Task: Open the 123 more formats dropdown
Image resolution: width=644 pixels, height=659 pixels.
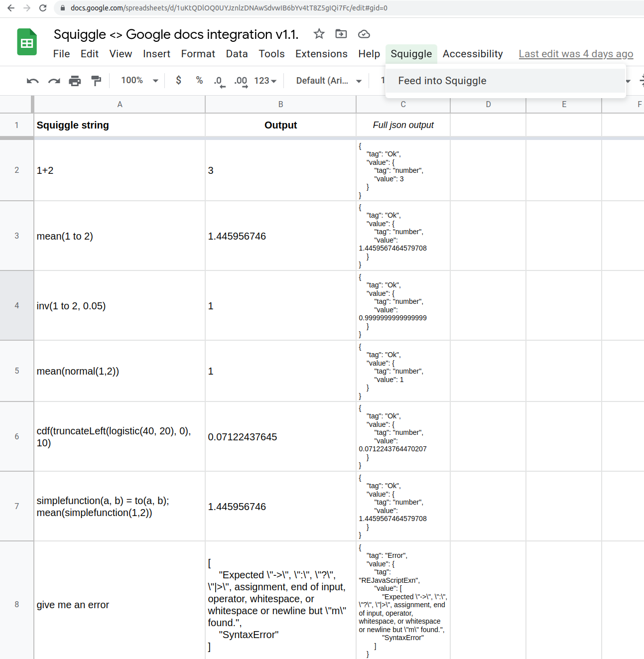Action: tap(265, 81)
